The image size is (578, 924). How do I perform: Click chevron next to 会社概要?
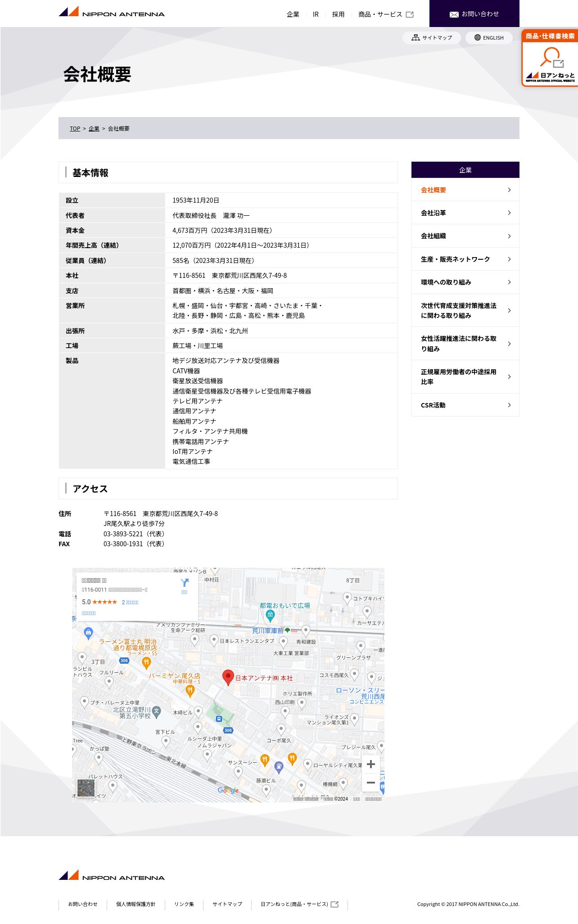[x=509, y=190]
